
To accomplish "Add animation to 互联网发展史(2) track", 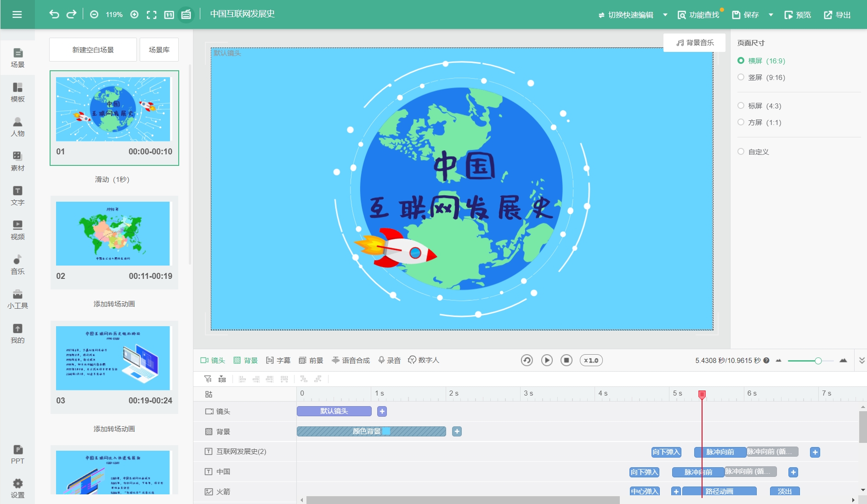I will (815, 452).
